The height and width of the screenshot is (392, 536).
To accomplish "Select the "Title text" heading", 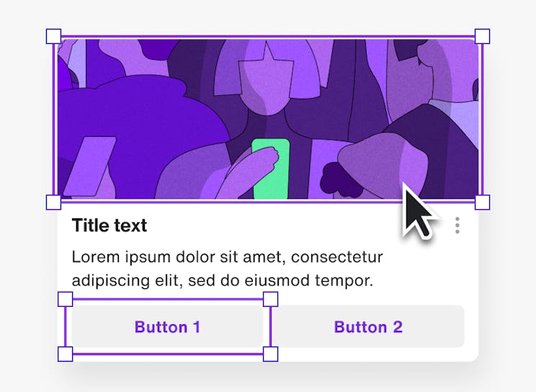I will [110, 226].
